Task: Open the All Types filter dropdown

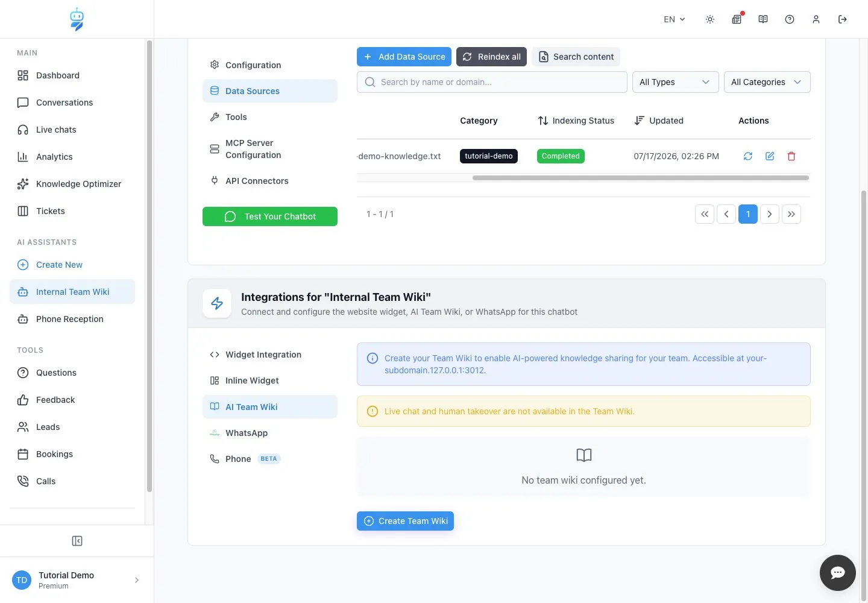Action: [676, 82]
